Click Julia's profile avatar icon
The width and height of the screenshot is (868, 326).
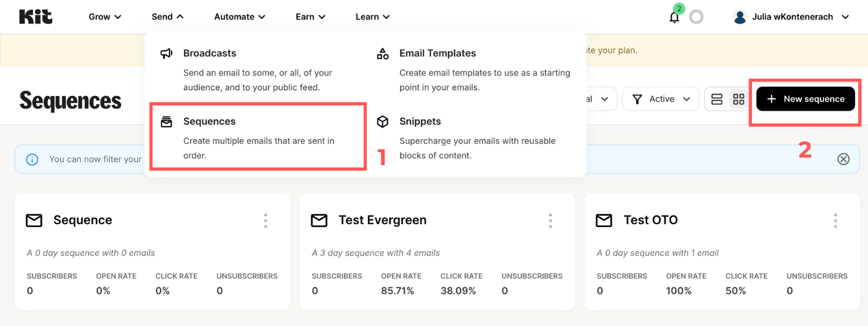[740, 17]
